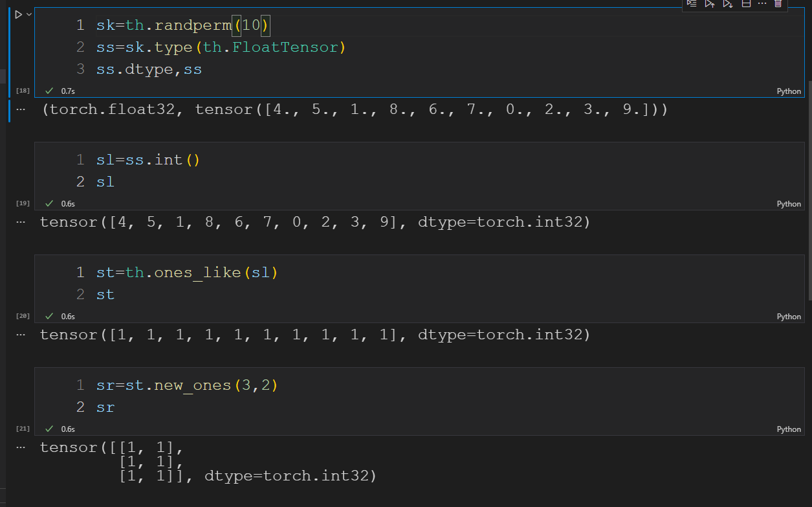Viewport: 812px width, 507px height.
Task: Open output actions menu for first cell output
Action: (21, 109)
